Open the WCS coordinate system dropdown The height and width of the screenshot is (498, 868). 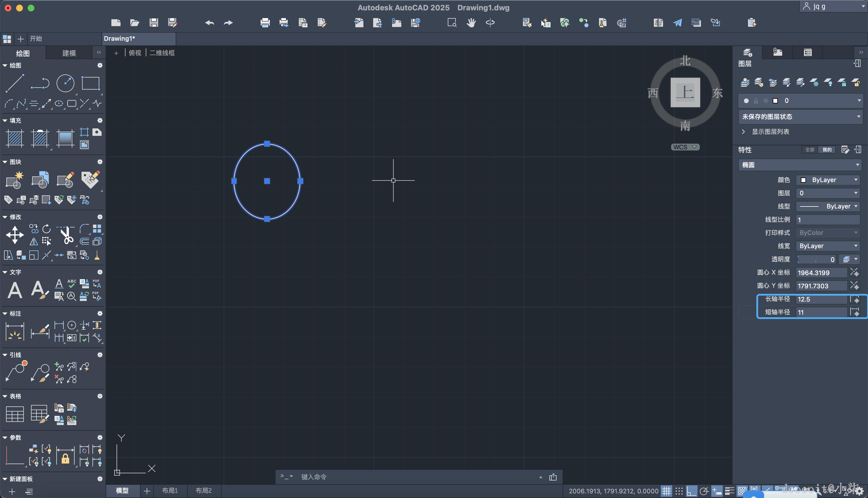click(x=685, y=147)
